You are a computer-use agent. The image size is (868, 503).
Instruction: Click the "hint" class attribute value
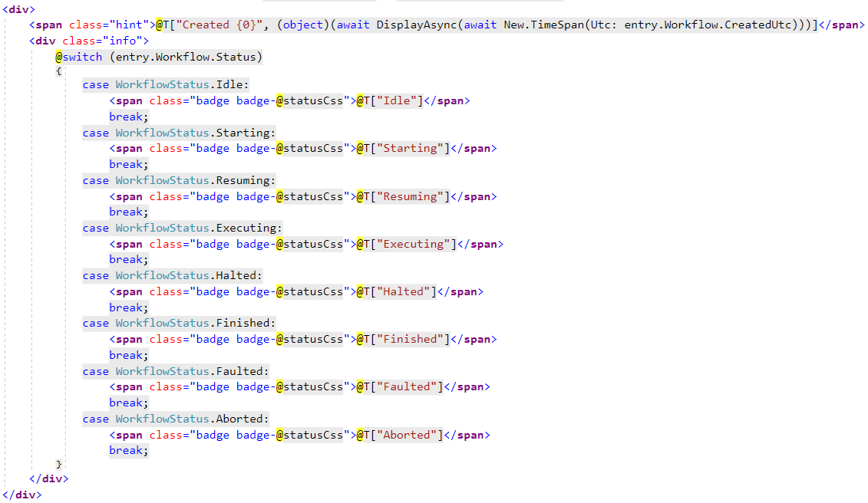(x=129, y=25)
